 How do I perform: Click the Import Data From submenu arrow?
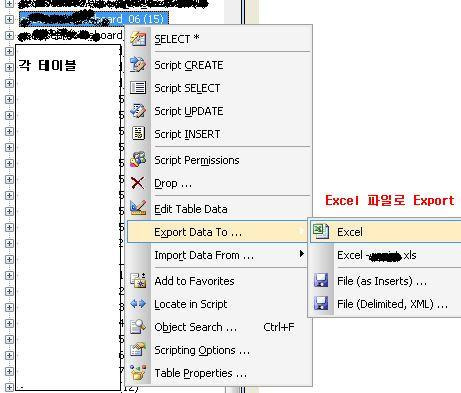click(302, 254)
